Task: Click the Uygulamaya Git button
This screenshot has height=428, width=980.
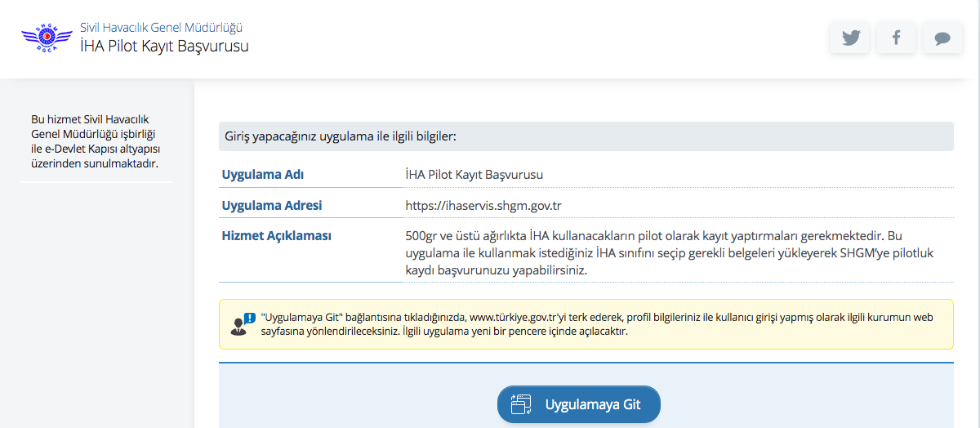Action: coord(578,404)
